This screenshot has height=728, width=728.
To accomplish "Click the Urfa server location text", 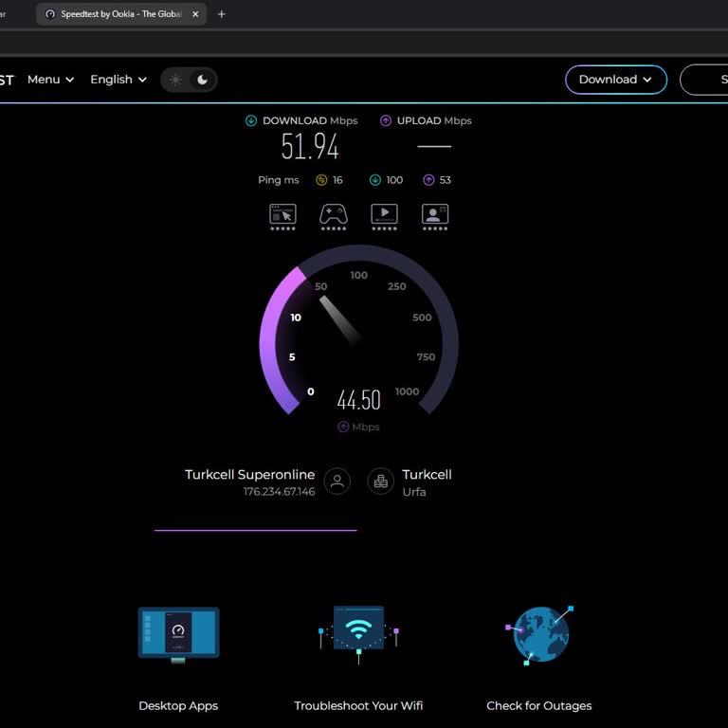I will [413, 492].
